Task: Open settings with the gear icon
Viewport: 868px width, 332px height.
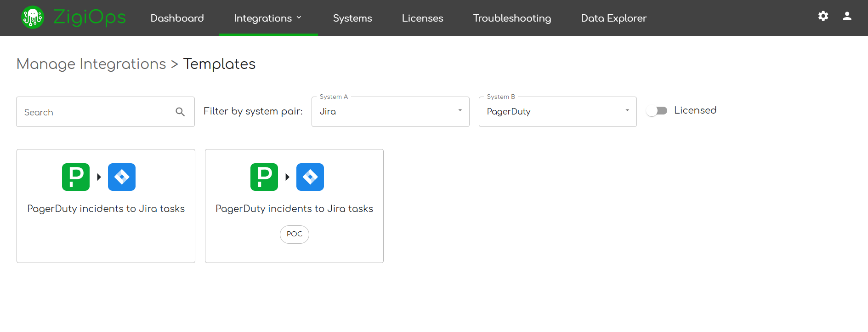Action: click(x=823, y=16)
